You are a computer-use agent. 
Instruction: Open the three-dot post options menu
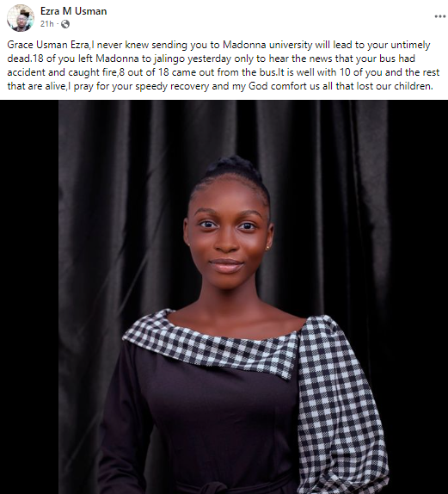(439, 16)
